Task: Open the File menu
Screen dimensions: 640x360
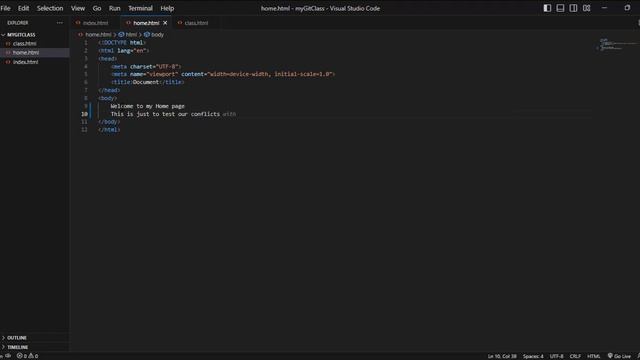Action: pos(6,8)
